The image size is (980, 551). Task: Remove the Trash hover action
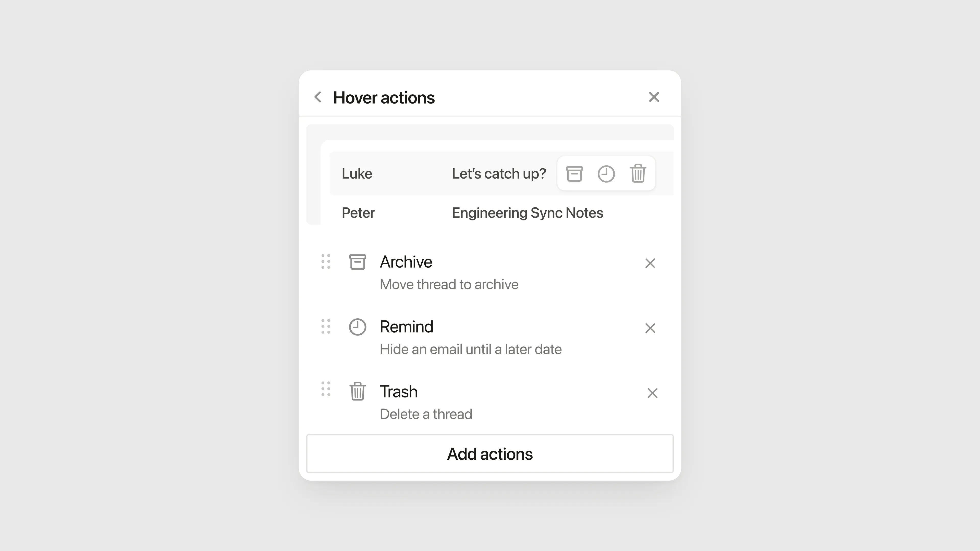(x=653, y=393)
